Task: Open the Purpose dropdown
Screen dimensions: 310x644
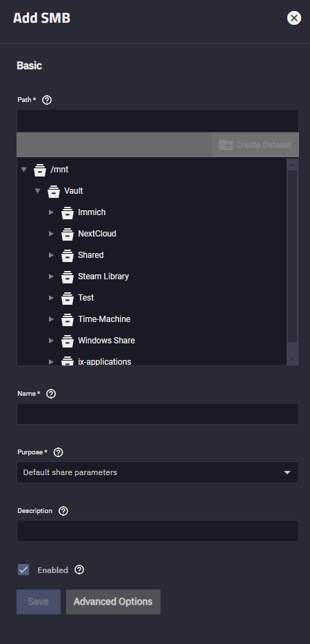Action: tap(158, 472)
